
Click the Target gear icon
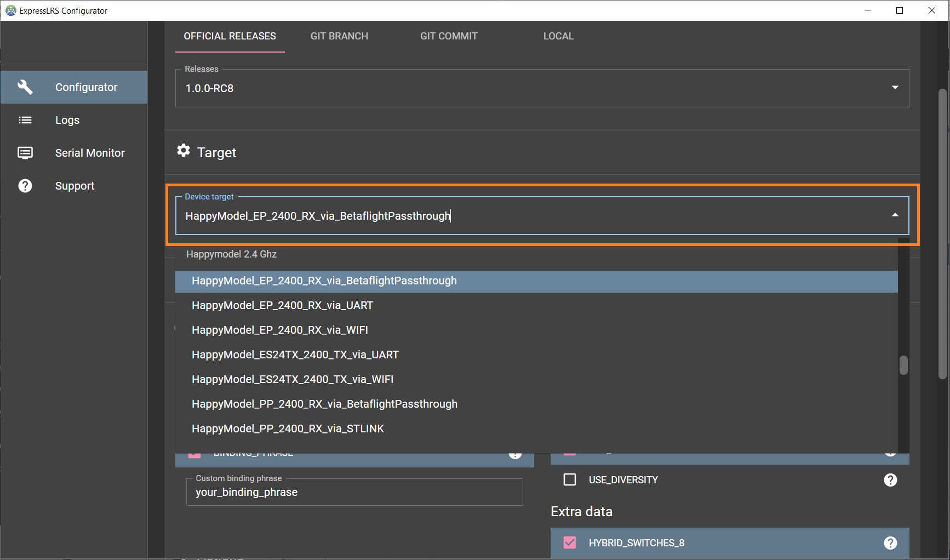(184, 150)
